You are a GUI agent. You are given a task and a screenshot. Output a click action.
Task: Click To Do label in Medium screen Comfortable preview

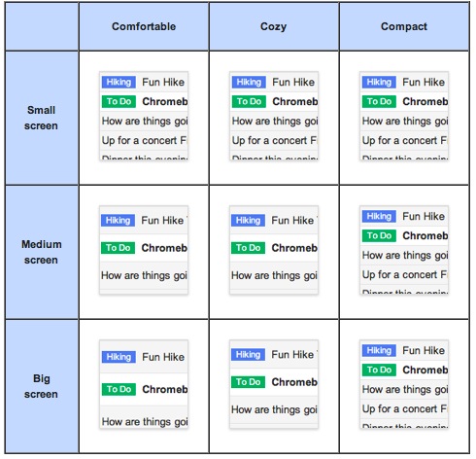point(118,248)
